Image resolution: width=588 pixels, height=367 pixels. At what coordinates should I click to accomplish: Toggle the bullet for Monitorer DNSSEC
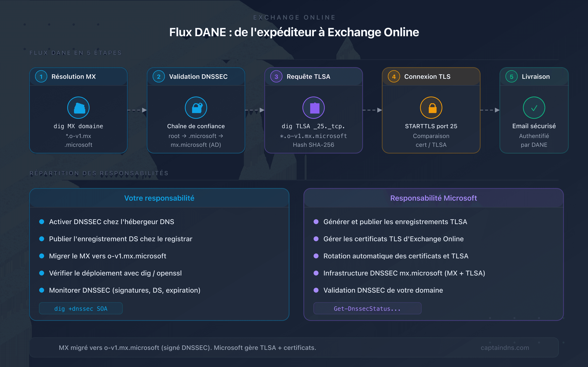[x=42, y=290]
